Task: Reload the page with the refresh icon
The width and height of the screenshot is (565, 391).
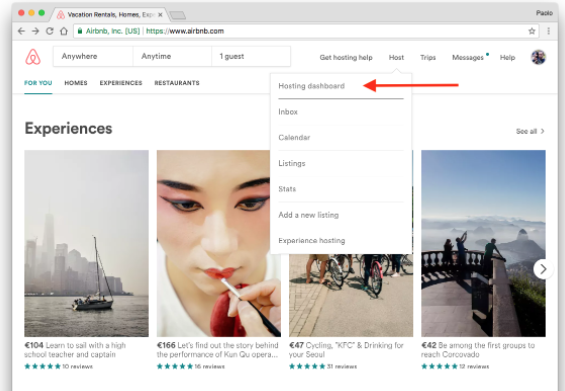Action: click(x=49, y=31)
